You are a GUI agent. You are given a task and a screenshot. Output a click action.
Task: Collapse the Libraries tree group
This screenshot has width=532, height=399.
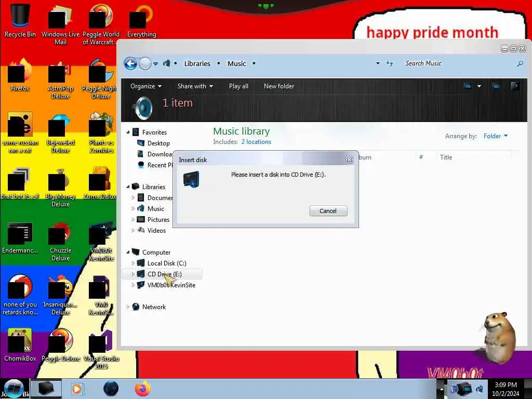tap(128, 187)
